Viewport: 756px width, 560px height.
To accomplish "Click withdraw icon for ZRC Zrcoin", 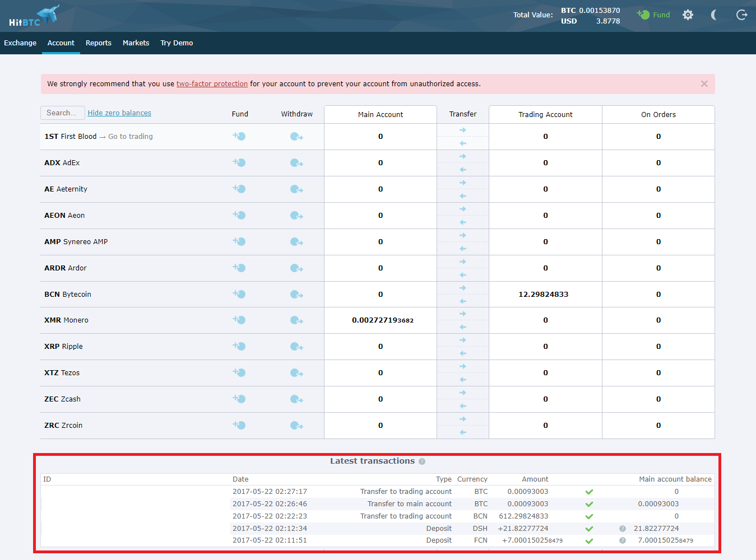I will coord(296,426).
